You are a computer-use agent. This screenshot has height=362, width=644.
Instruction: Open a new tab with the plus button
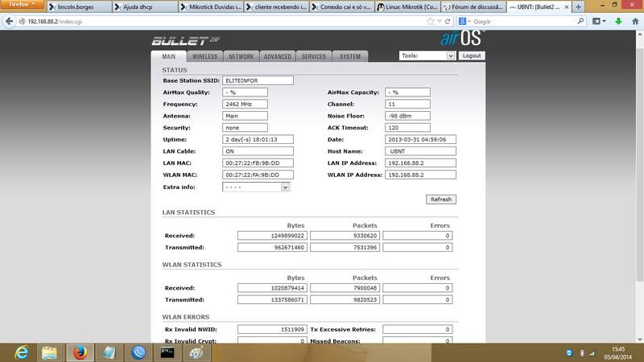pos(578,7)
